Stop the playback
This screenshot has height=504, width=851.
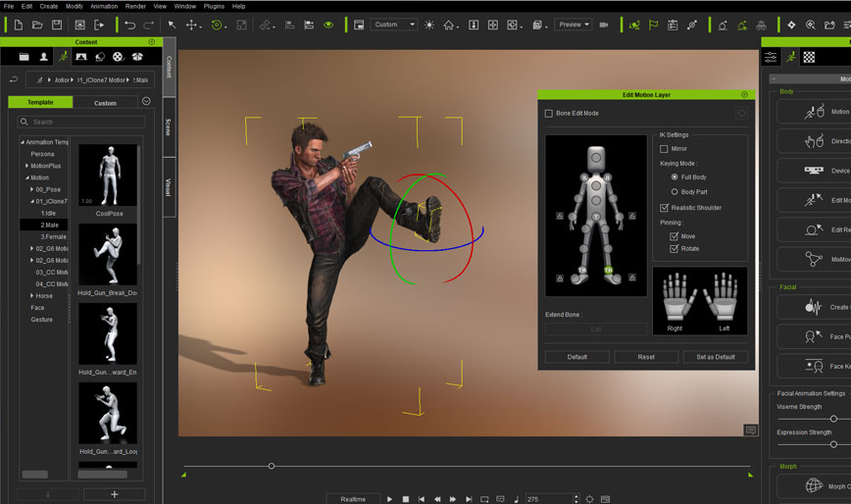[x=406, y=499]
